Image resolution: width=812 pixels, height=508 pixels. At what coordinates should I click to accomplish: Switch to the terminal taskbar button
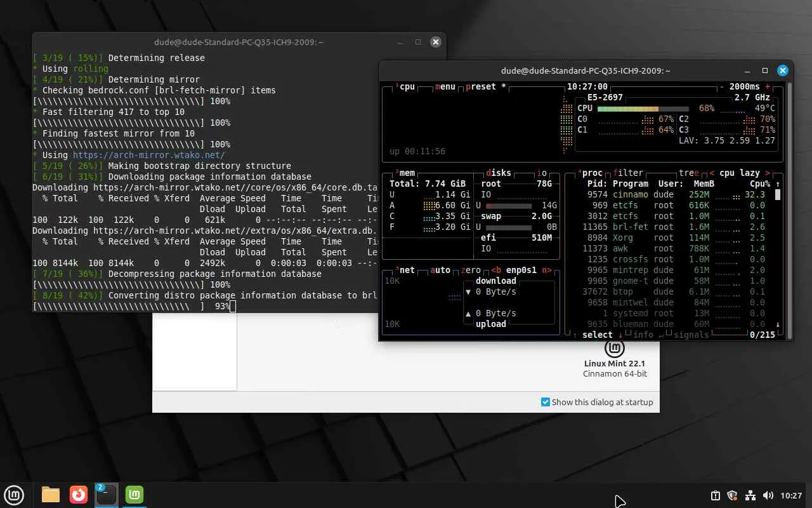106,494
